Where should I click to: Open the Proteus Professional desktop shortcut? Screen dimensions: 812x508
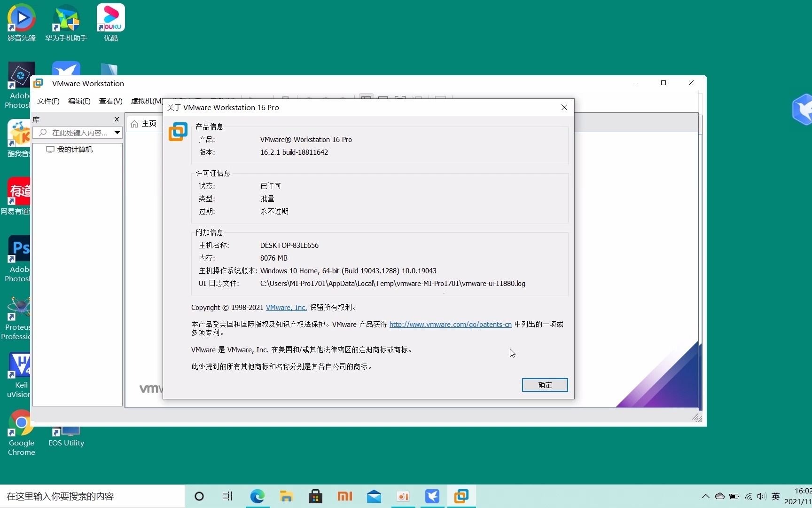tap(16, 318)
